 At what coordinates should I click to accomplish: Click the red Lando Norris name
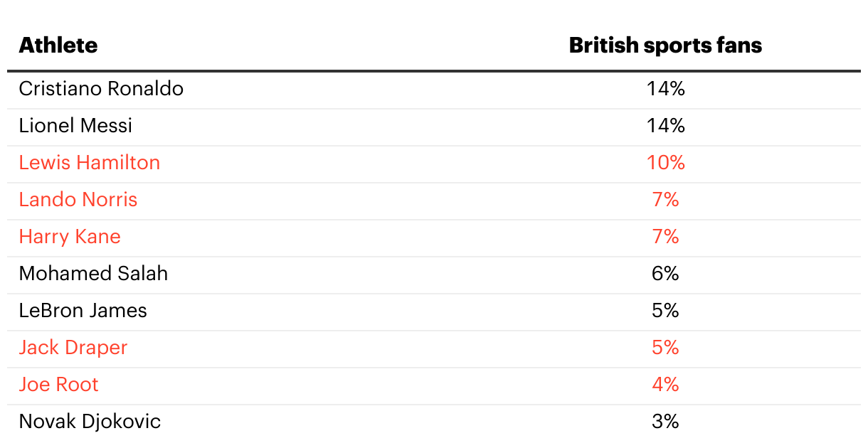pos(78,200)
